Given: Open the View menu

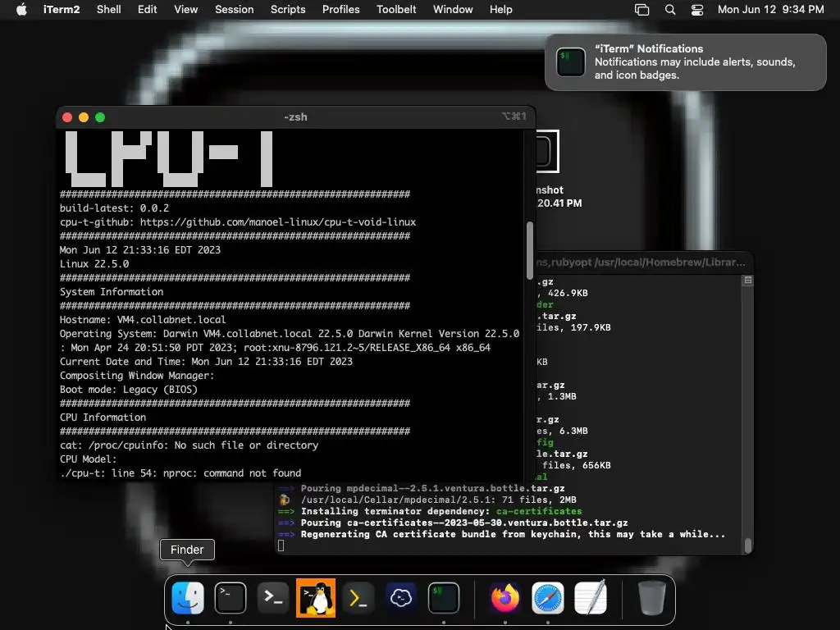Looking at the screenshot, I should [x=186, y=10].
